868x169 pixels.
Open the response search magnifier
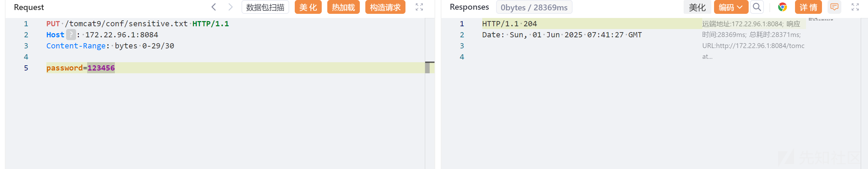pos(757,7)
